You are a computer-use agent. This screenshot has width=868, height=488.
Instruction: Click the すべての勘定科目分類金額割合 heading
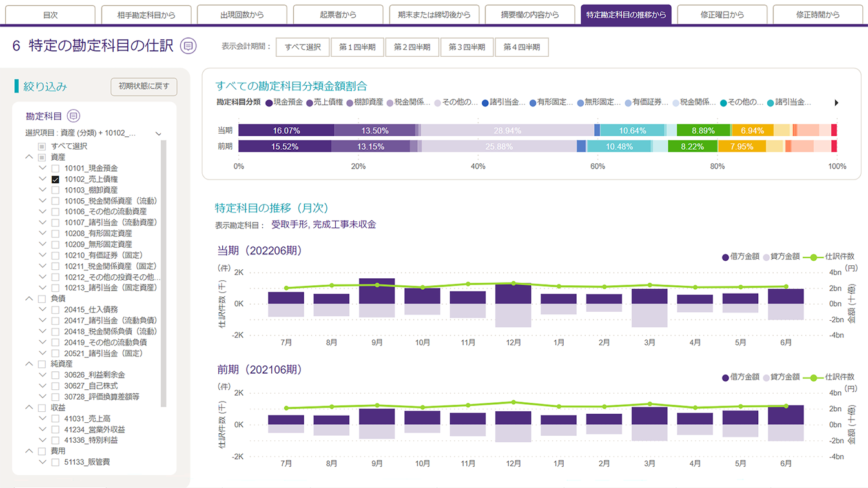pyautogui.click(x=291, y=86)
